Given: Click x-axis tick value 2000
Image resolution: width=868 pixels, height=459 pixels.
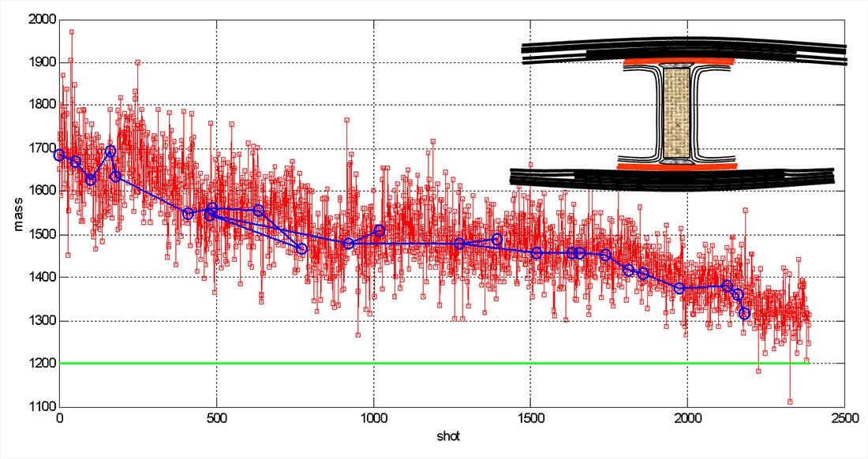Looking at the screenshot, I should (x=687, y=418).
